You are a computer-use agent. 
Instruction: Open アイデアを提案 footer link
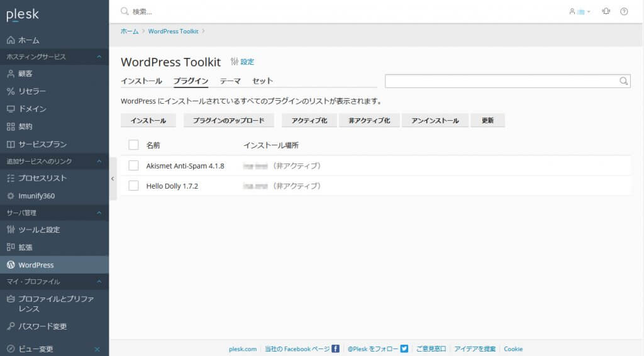click(x=475, y=349)
